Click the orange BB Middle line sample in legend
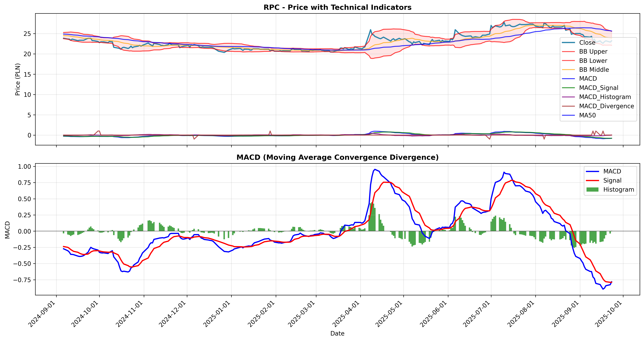The height and width of the screenshot is (341, 644). click(x=569, y=70)
